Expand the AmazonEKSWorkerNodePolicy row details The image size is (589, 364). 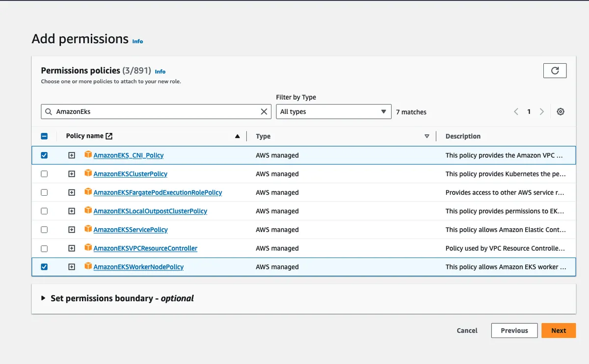72,267
